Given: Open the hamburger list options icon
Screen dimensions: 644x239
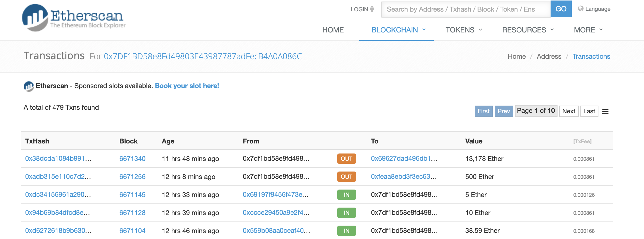Looking at the screenshot, I should point(605,111).
